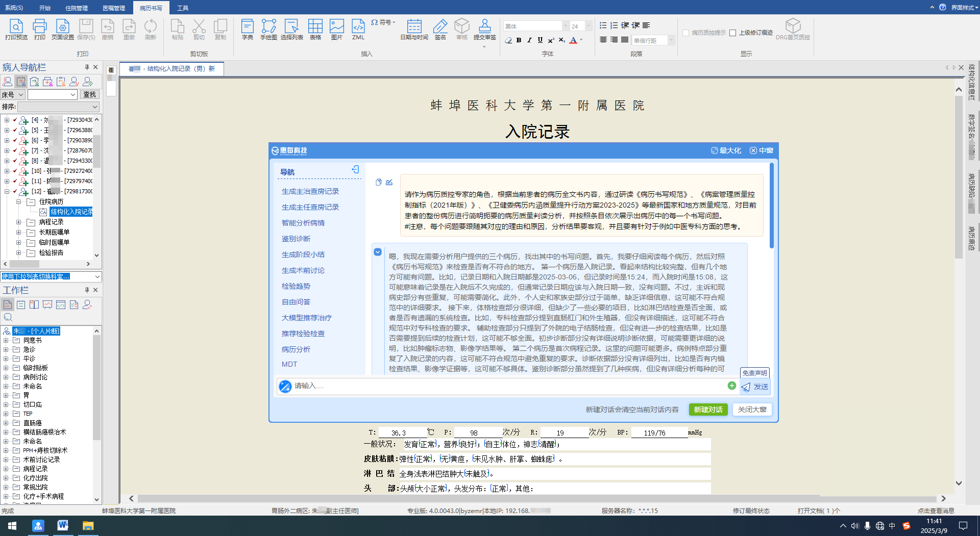Click the 发送 send button
Screen dimensions: 980x536
point(755,387)
